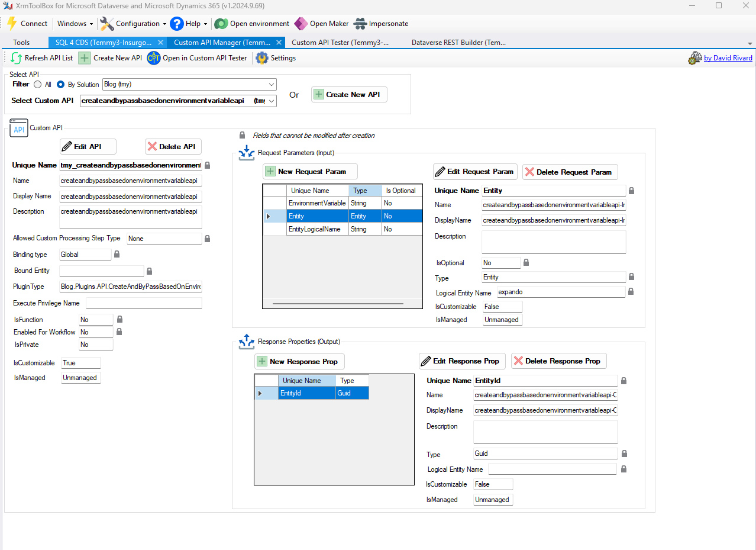Viewport: 756px width, 550px height.
Task: Click the API Description text box
Action: click(x=131, y=217)
